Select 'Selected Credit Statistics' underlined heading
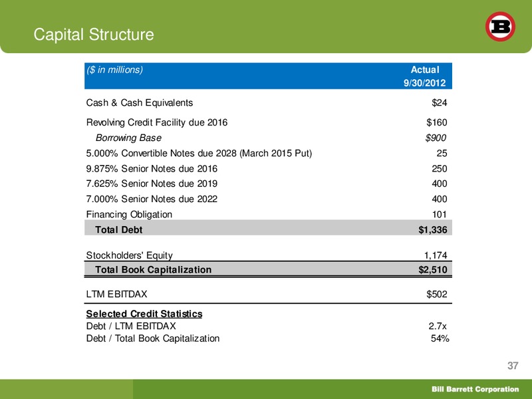The image size is (532, 399). click(x=144, y=314)
